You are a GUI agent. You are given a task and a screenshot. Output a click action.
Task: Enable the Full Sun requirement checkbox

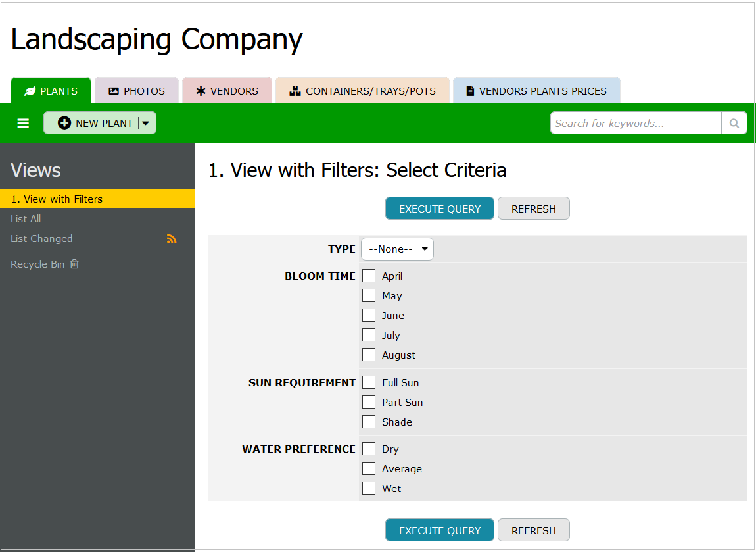[369, 382]
